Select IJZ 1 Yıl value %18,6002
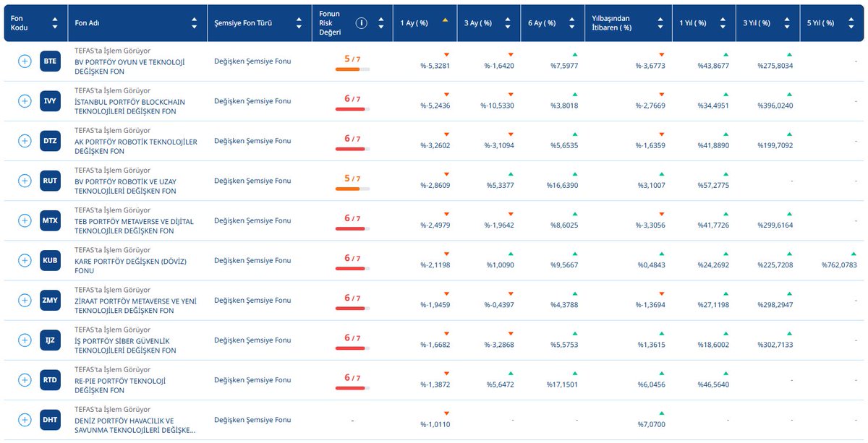 pyautogui.click(x=712, y=345)
